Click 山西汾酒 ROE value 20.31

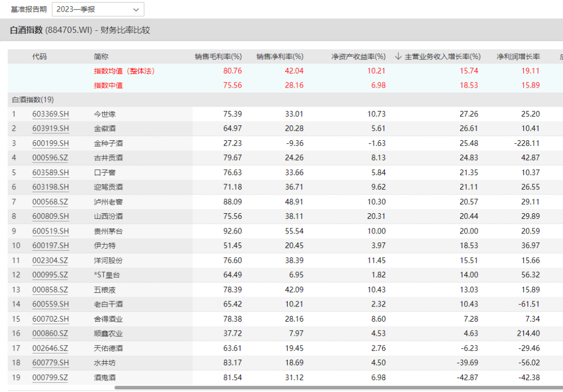pyautogui.click(x=376, y=216)
